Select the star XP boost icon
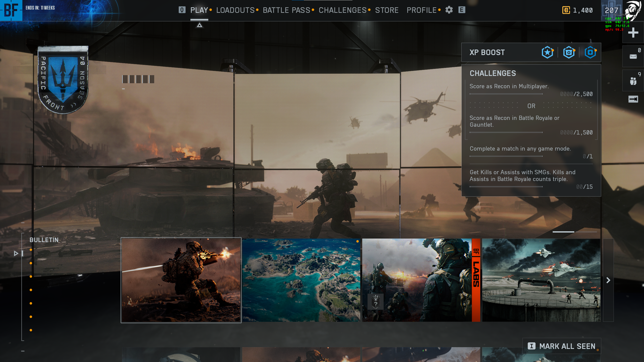Screen dimensions: 644x362 click(547, 52)
